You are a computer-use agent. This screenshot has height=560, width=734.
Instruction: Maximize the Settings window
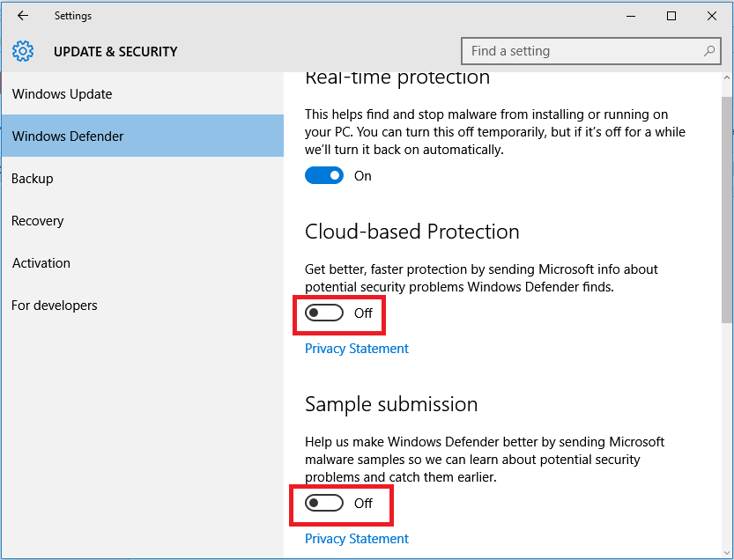(671, 16)
